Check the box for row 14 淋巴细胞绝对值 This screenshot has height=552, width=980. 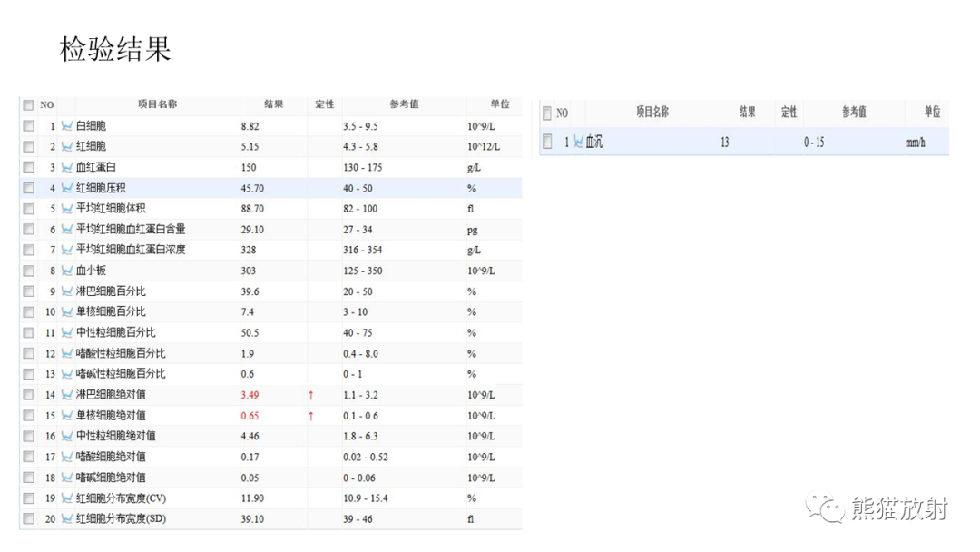(28, 395)
